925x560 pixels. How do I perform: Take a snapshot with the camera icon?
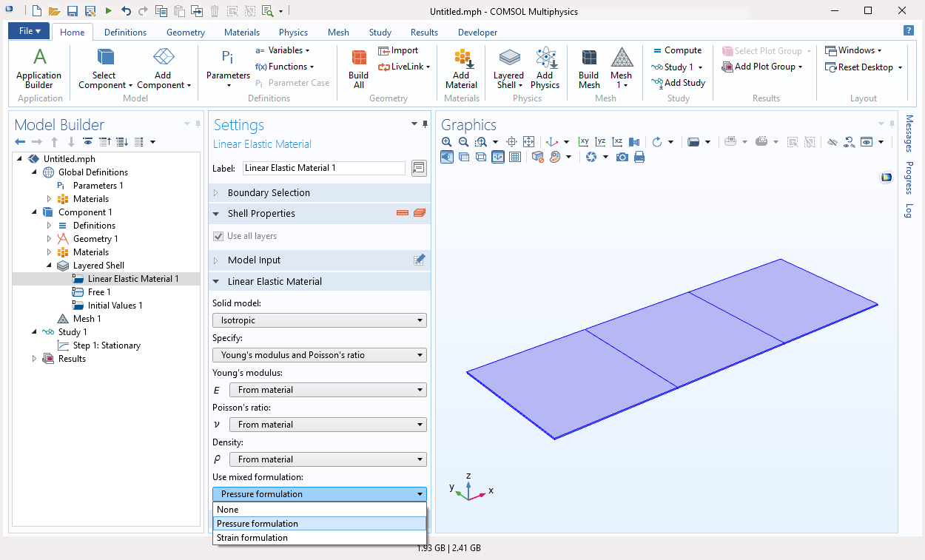tap(622, 157)
